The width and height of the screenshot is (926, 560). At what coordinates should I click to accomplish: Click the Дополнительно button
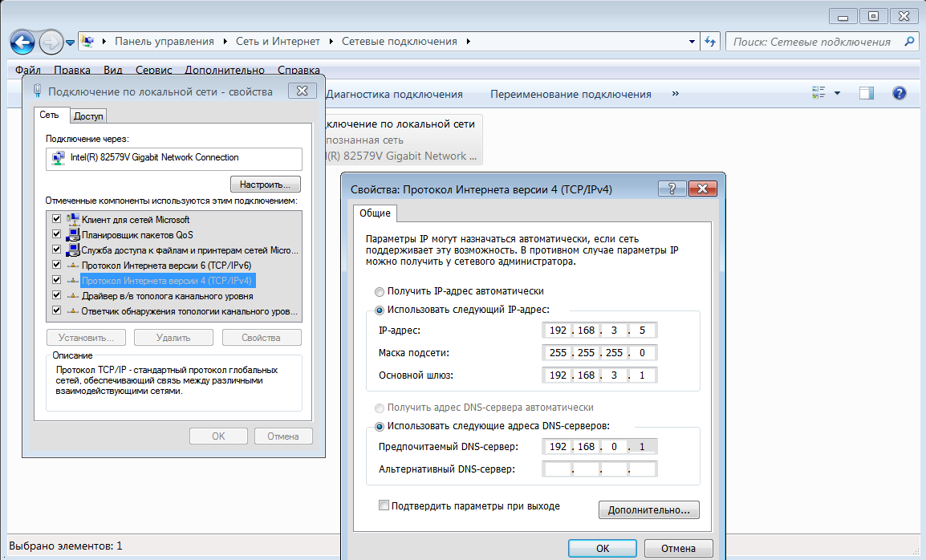pyautogui.click(x=648, y=509)
